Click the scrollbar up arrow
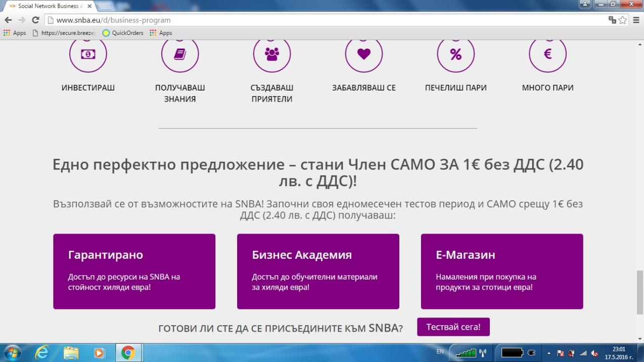This screenshot has width=644, height=362. (x=639, y=44)
